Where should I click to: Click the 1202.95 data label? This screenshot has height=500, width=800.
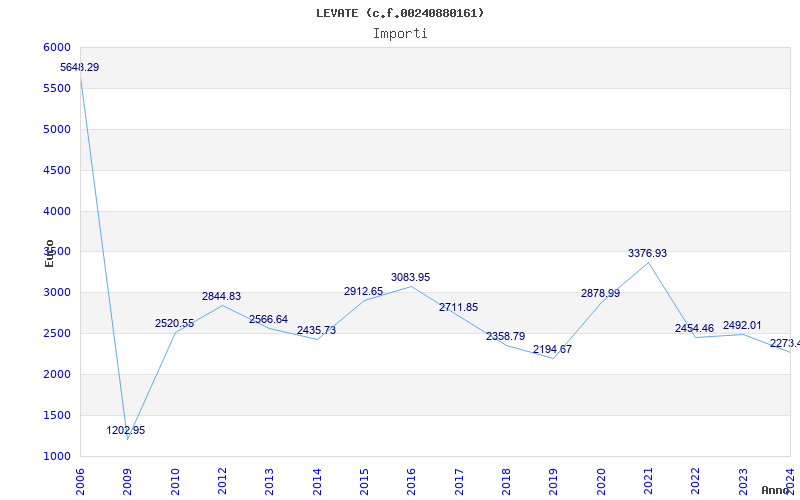pyautogui.click(x=126, y=431)
